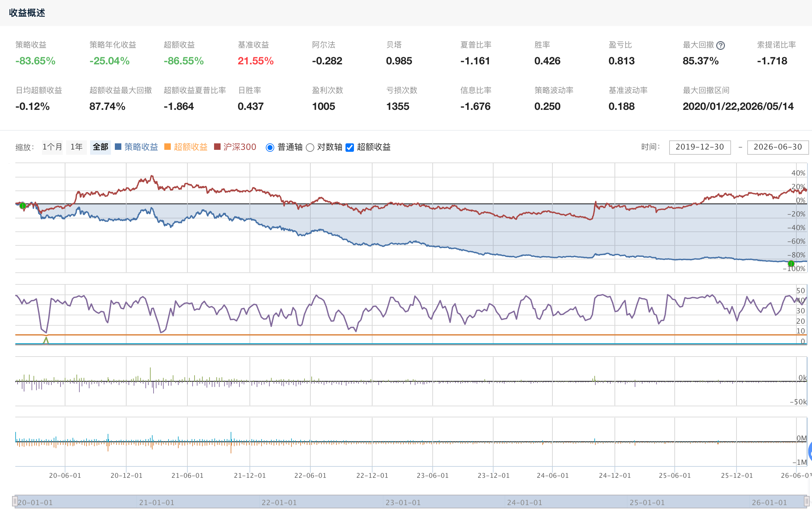Zoom chart to 1年
The height and width of the screenshot is (509, 812).
[x=76, y=147]
